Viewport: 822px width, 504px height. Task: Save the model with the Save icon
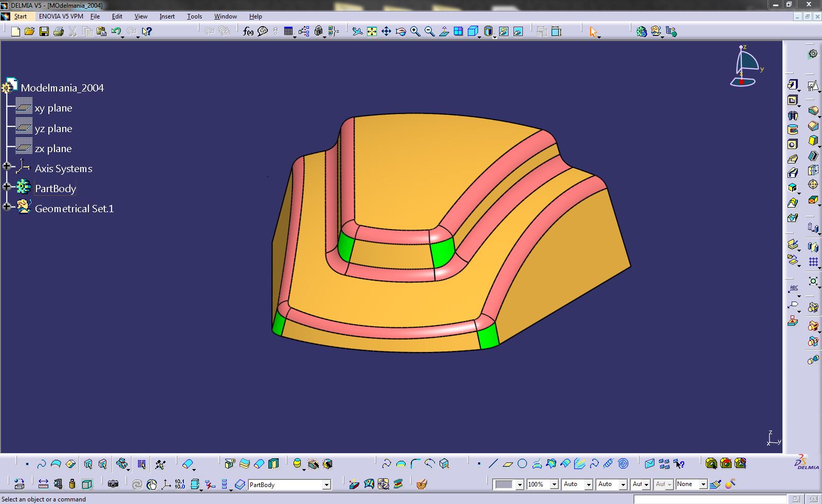tap(44, 31)
